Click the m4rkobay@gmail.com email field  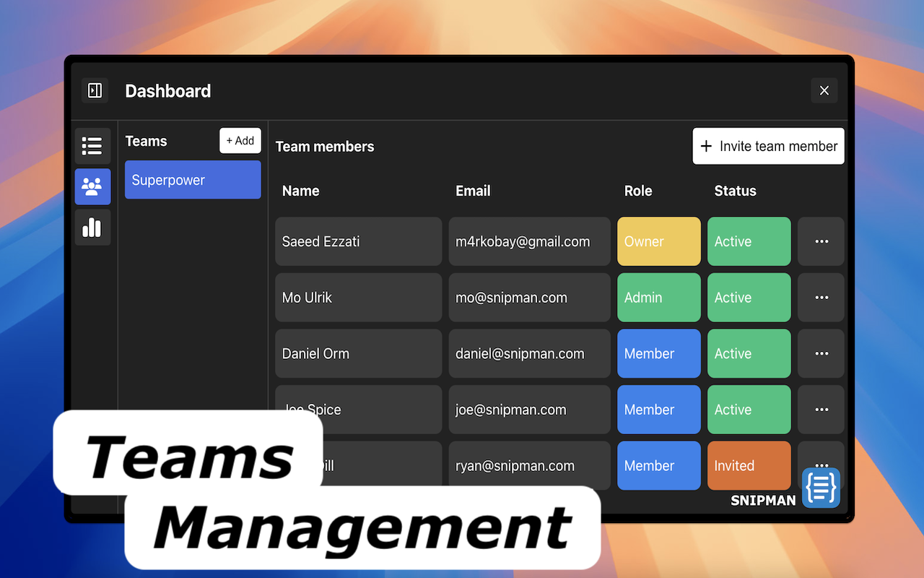(x=529, y=241)
